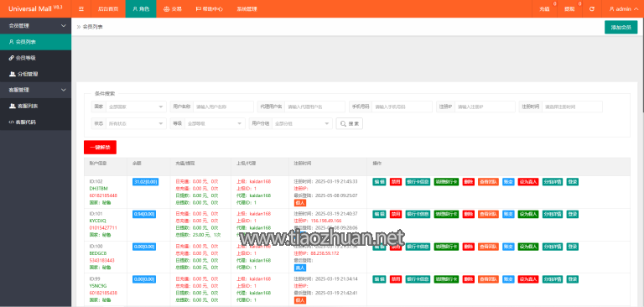Open the 状态 status dropdown
The height and width of the screenshot is (307, 644).
(136, 123)
